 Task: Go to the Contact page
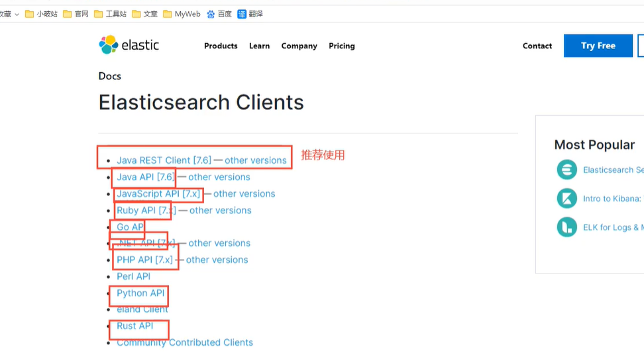click(537, 46)
